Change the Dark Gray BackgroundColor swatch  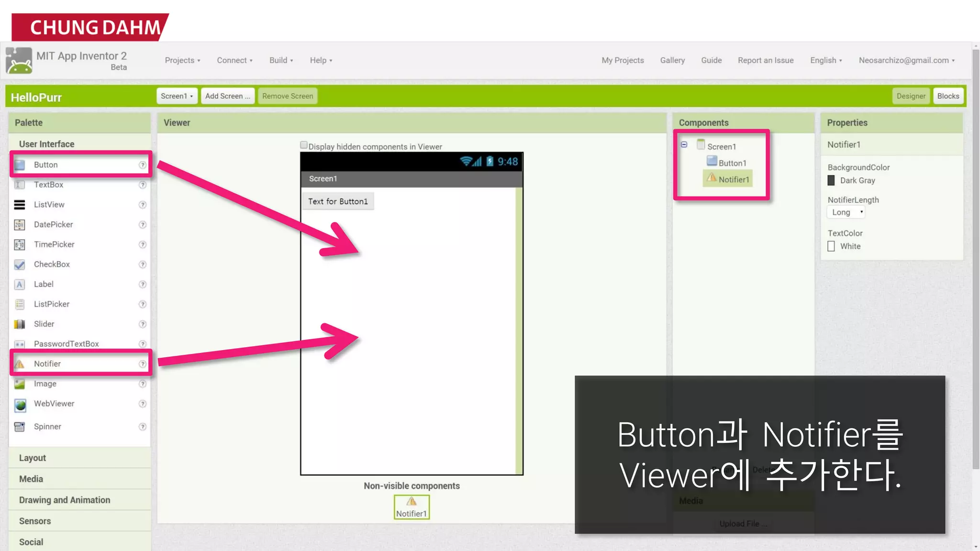tap(831, 180)
